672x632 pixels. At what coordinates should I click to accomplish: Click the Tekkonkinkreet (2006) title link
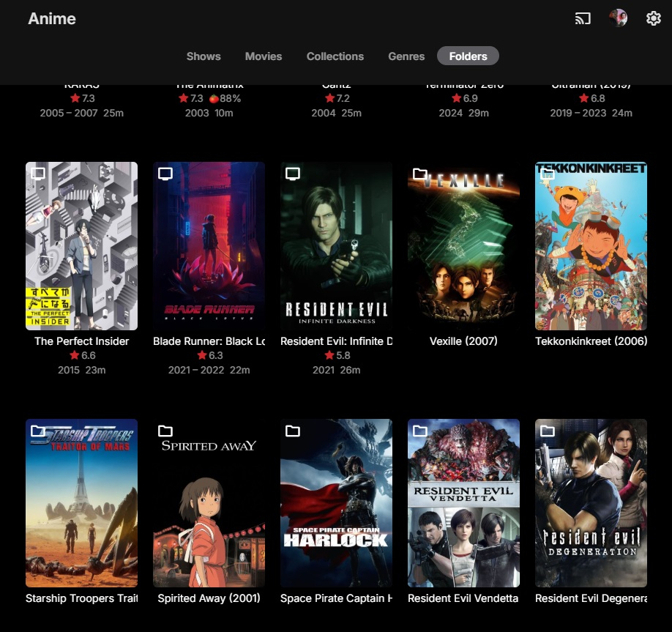[x=591, y=341]
